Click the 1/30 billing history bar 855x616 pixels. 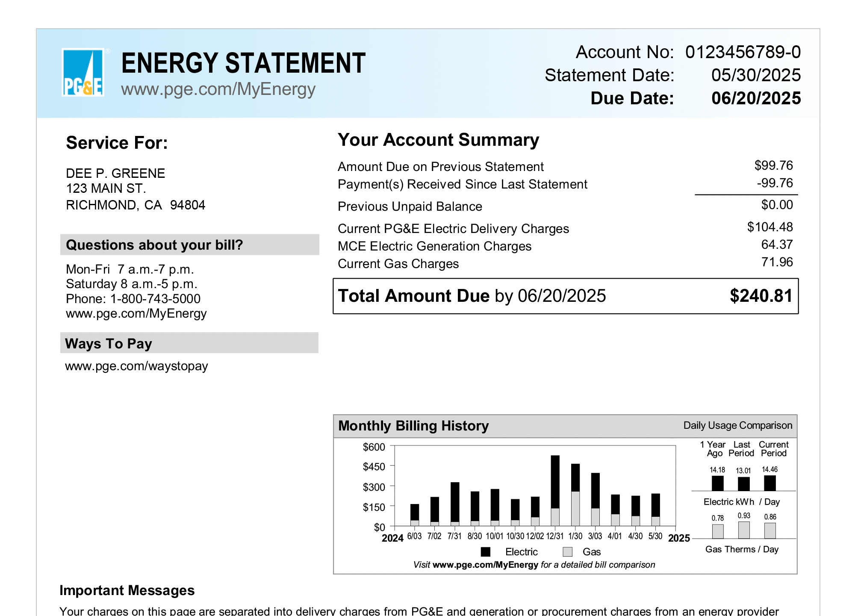(x=575, y=495)
